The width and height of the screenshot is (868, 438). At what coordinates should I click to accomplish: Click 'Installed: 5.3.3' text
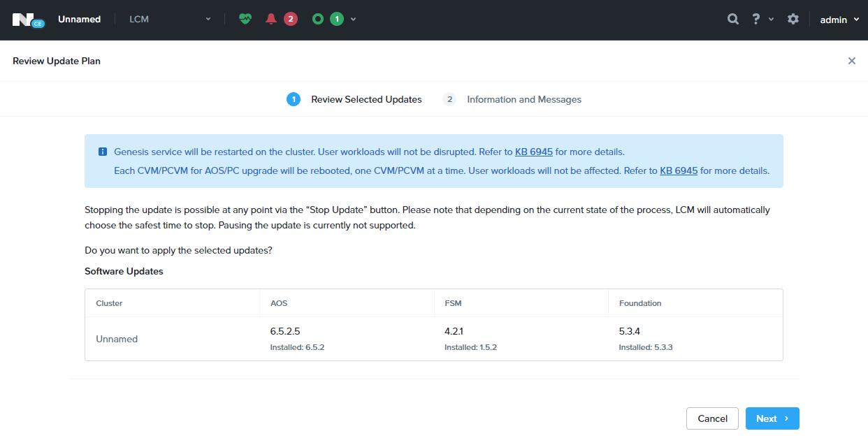tap(646, 347)
